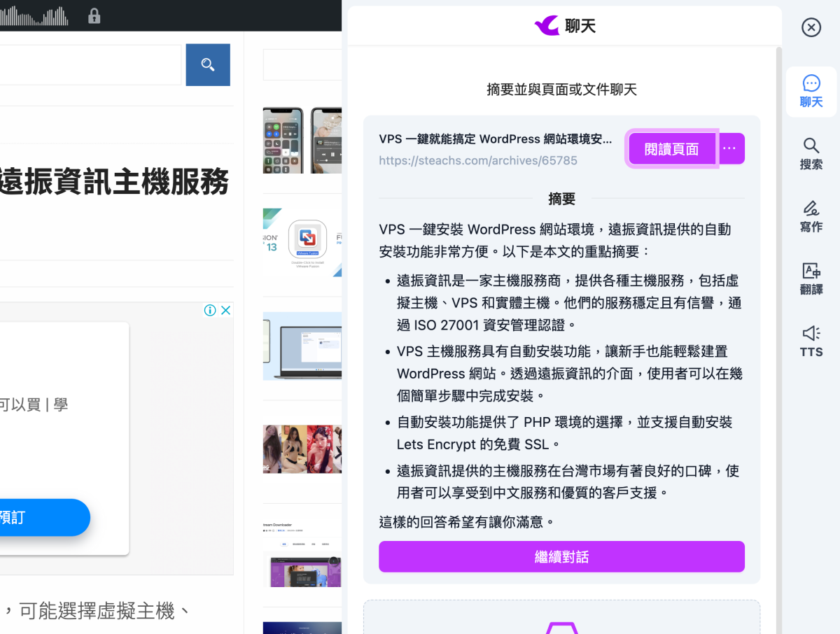Open the steachs.com/archives/65785 URL

478,160
